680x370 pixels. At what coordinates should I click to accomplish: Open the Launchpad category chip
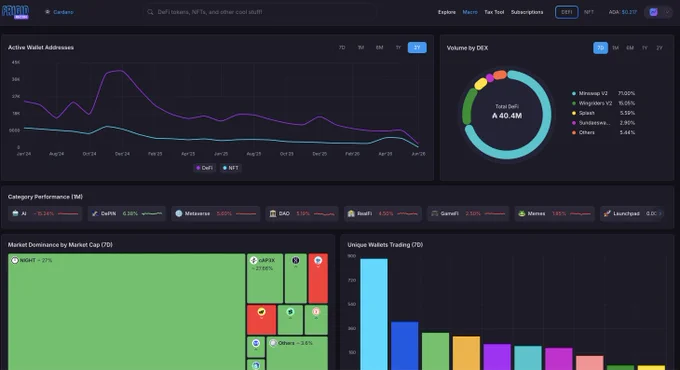coord(631,213)
